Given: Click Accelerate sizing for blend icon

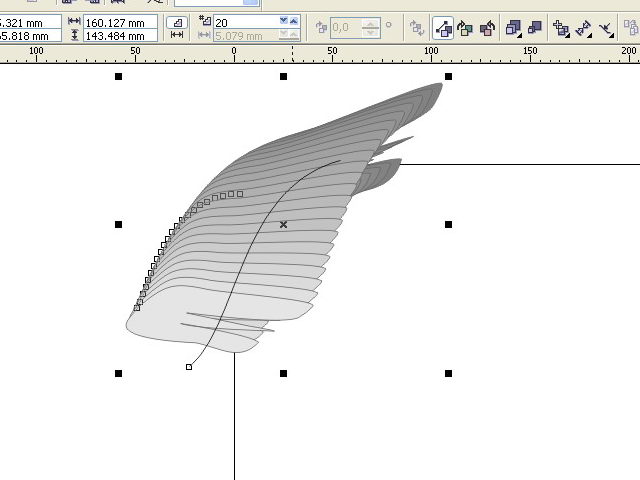Looking at the screenshot, I should [534, 29].
